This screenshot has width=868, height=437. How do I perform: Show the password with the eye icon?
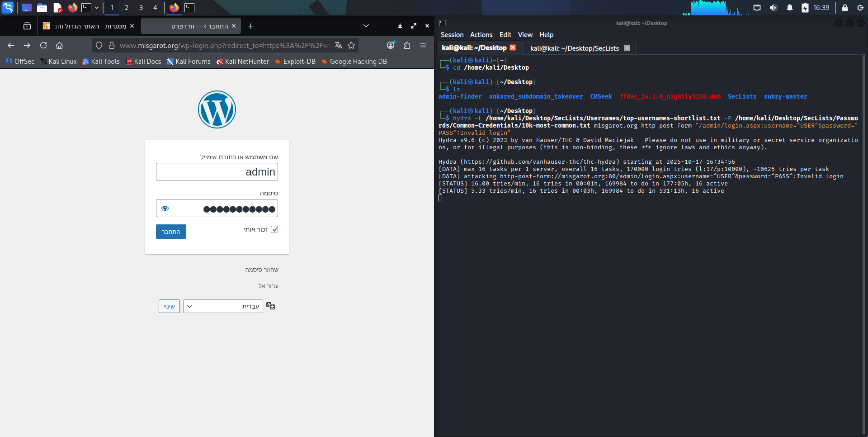click(x=165, y=209)
